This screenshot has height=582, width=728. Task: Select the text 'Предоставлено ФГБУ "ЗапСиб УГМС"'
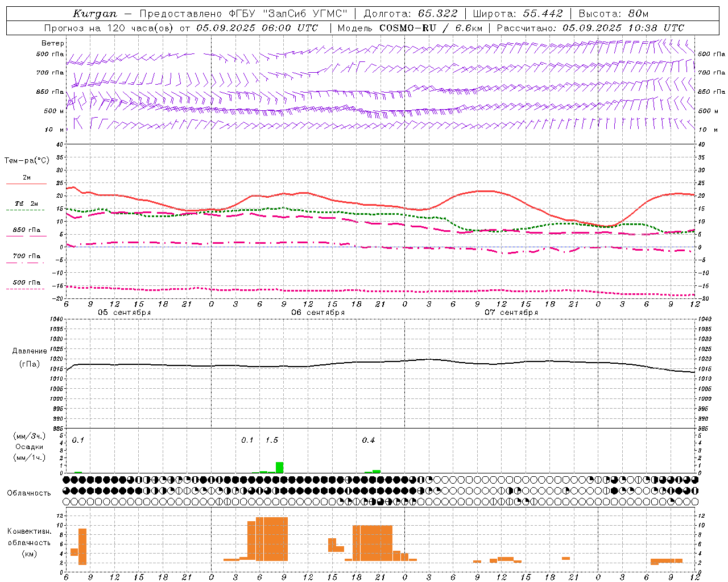[x=243, y=14]
